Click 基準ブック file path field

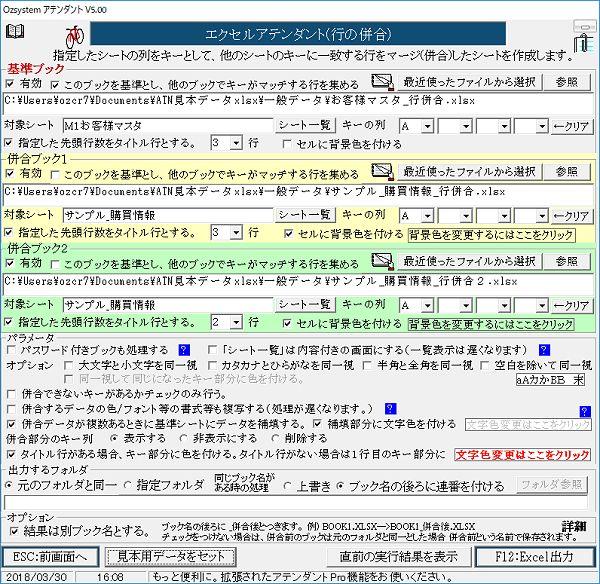pos(298,103)
